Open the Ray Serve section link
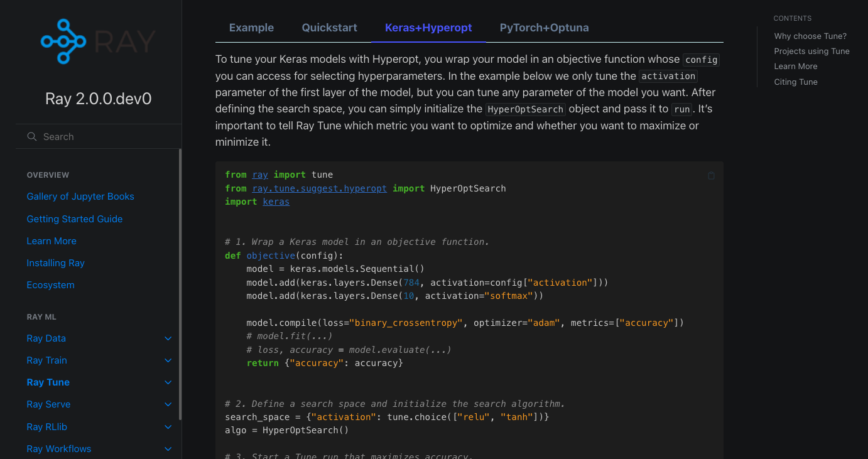The height and width of the screenshot is (459, 868). click(48, 404)
